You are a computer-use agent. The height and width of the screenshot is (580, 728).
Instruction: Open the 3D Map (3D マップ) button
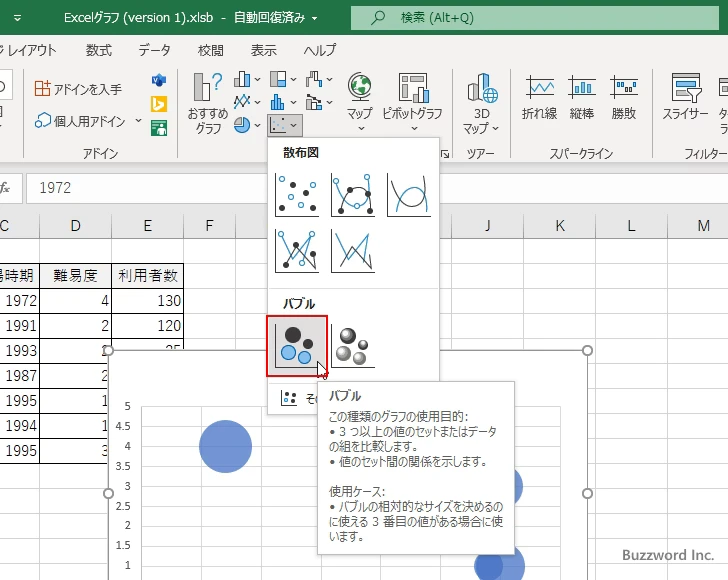tap(481, 103)
